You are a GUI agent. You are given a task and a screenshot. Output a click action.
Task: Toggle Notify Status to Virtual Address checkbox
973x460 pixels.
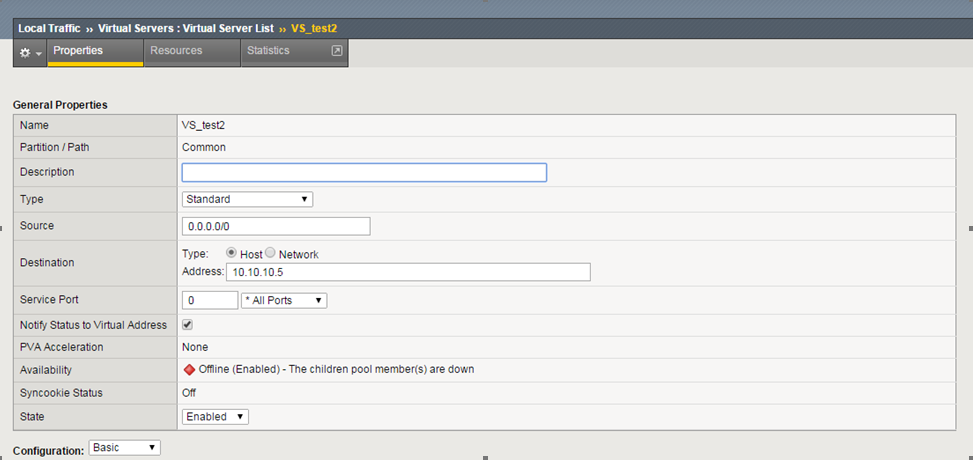187,325
